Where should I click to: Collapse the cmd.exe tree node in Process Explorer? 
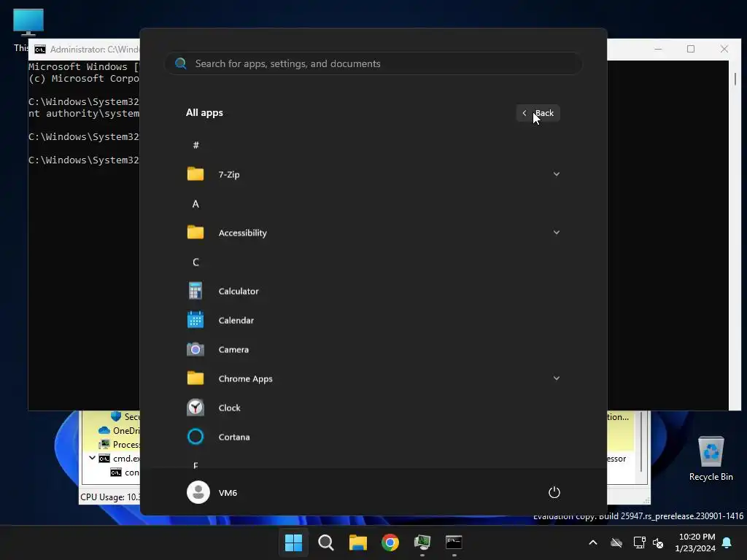coord(92,458)
